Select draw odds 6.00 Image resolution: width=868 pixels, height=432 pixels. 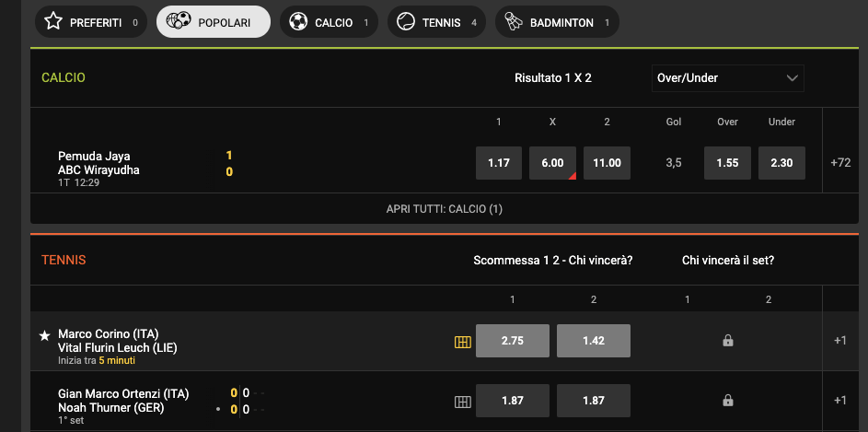pos(552,163)
